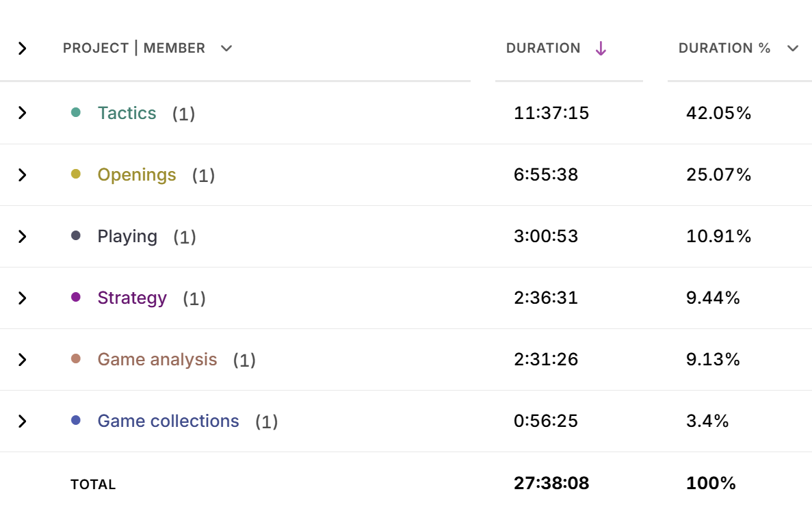The image size is (812, 522).
Task: Expand the Playing project row
Action: [23, 236]
